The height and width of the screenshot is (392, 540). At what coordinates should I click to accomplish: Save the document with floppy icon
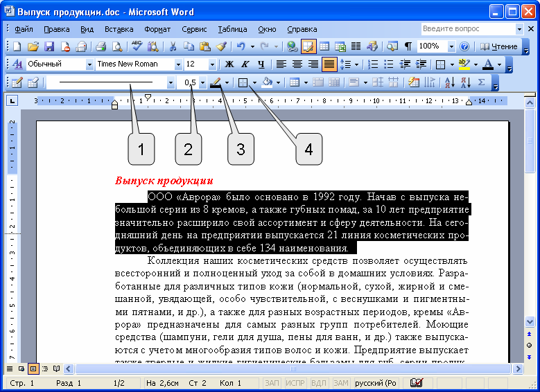[49, 46]
